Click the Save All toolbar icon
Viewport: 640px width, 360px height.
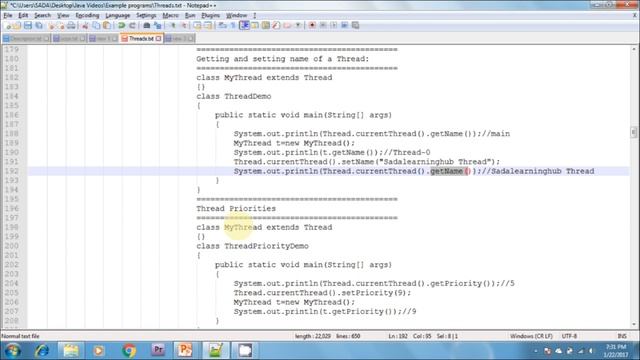pos(39,25)
